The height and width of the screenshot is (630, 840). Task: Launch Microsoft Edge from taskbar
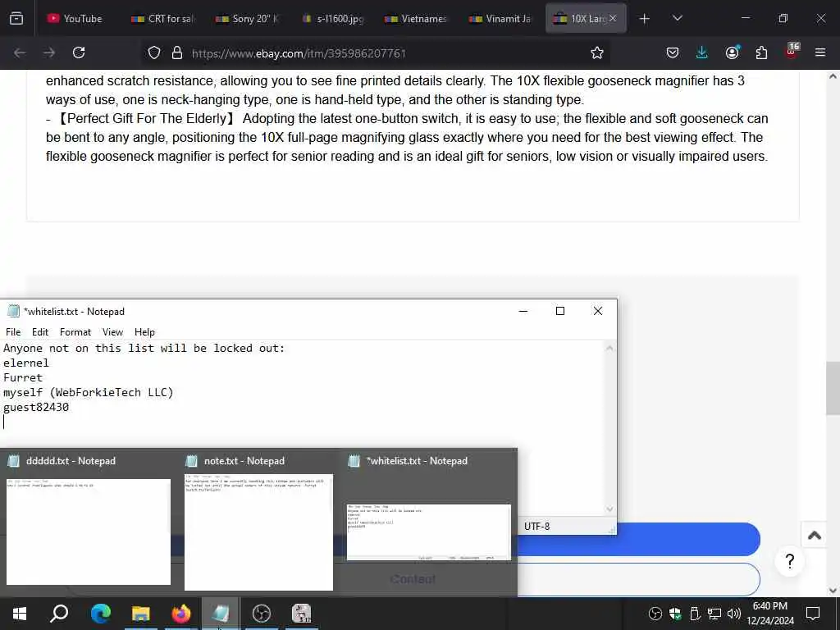tap(100, 614)
